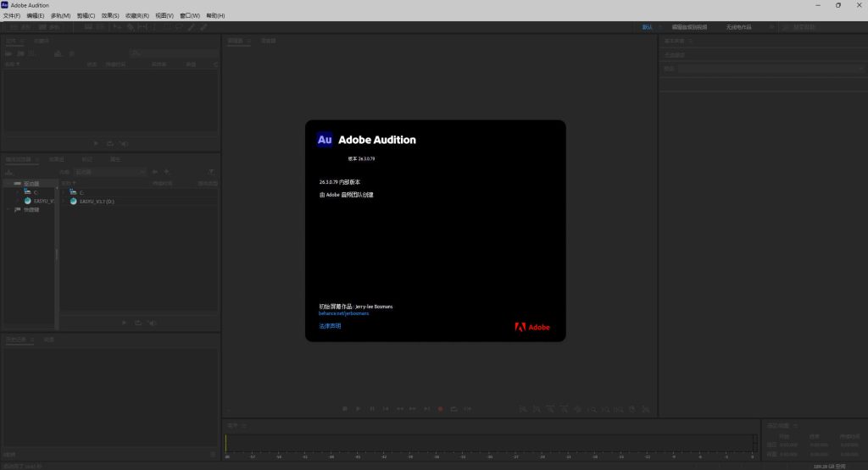Toggle auto-play in the Files panel preview
This screenshot has height=470, width=868.
(124, 143)
